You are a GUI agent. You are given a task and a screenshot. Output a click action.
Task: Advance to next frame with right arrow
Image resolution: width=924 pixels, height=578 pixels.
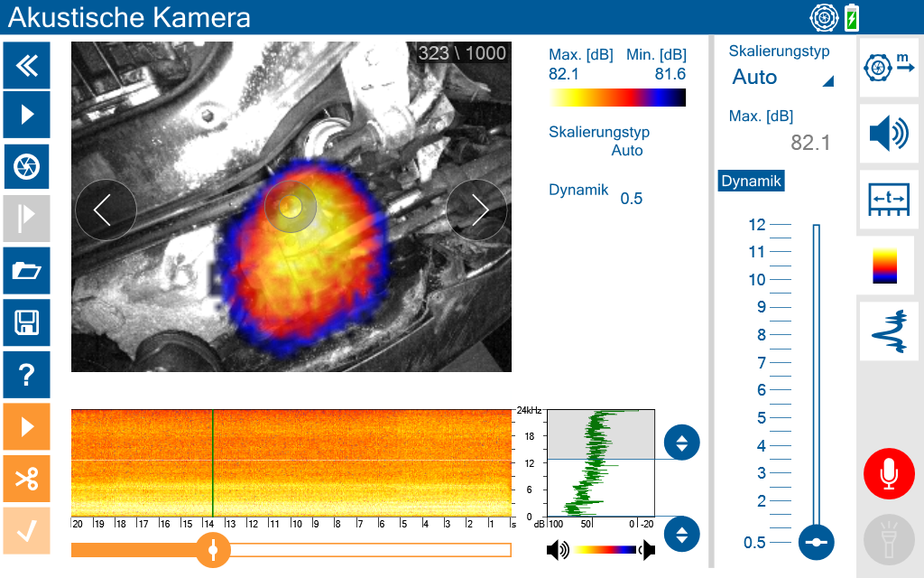(476, 210)
